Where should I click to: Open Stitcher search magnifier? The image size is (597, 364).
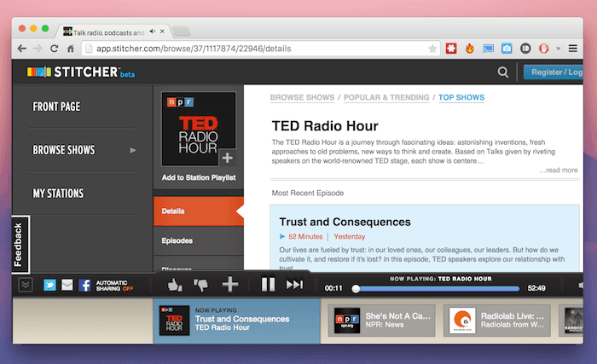(x=503, y=72)
